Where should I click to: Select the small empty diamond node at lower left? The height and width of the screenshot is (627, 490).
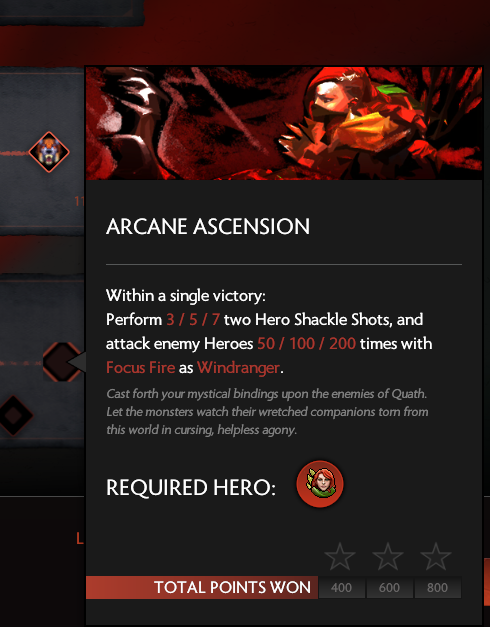pyautogui.click(x=14, y=415)
